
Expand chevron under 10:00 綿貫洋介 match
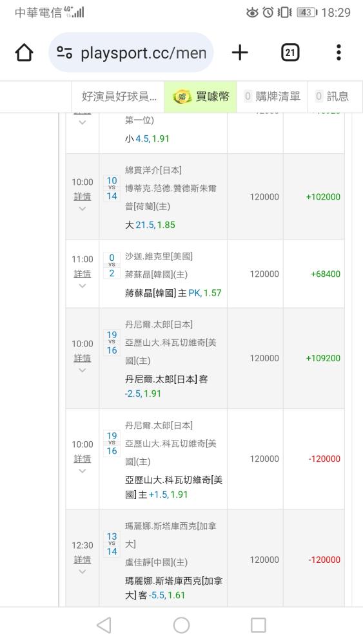pos(83,209)
